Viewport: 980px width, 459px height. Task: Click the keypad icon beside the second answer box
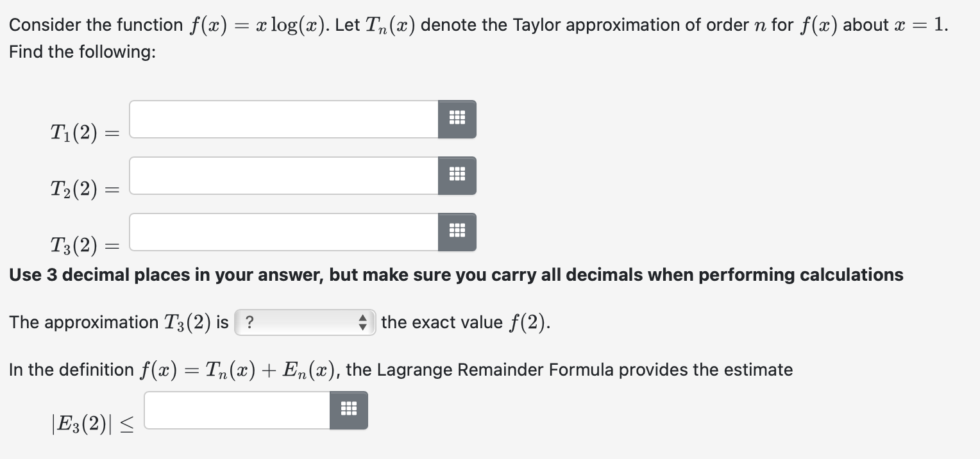457,175
